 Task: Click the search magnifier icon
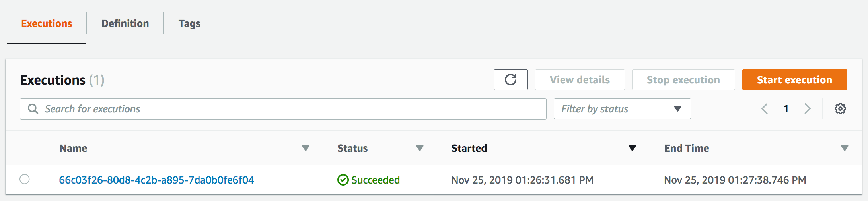coord(33,109)
